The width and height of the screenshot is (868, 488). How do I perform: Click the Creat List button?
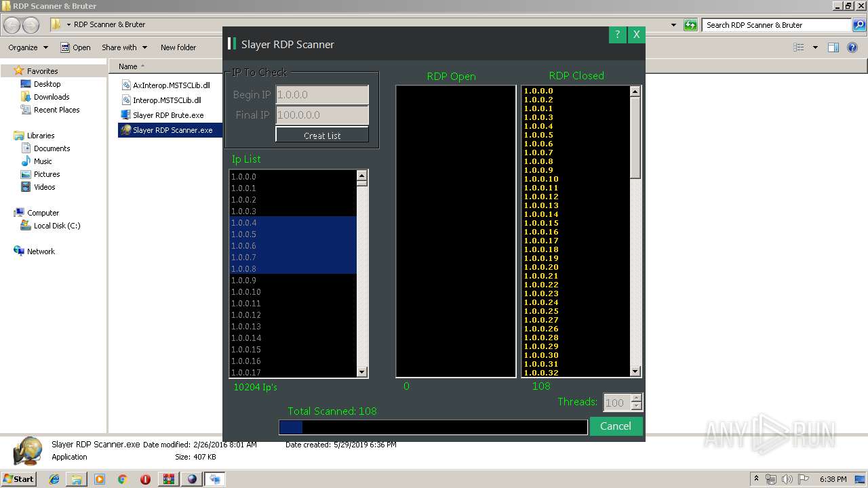tap(322, 135)
